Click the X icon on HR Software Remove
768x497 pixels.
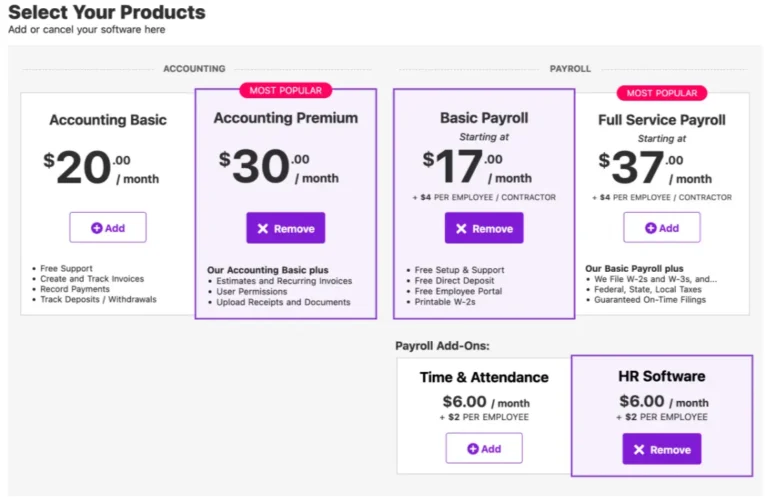click(x=639, y=450)
